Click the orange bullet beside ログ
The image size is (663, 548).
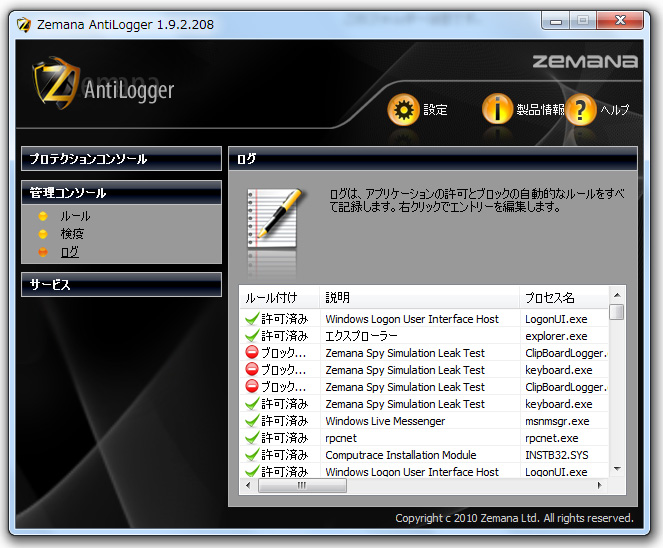(43, 252)
